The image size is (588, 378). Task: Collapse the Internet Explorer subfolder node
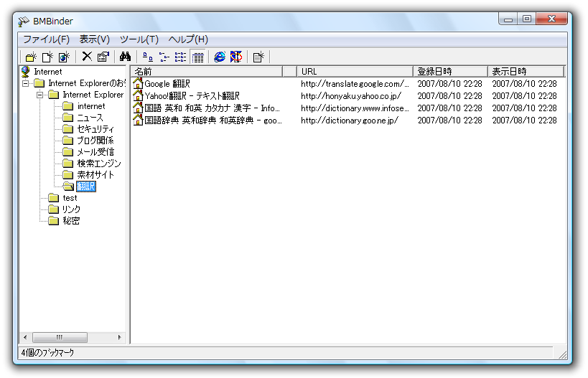coord(39,95)
